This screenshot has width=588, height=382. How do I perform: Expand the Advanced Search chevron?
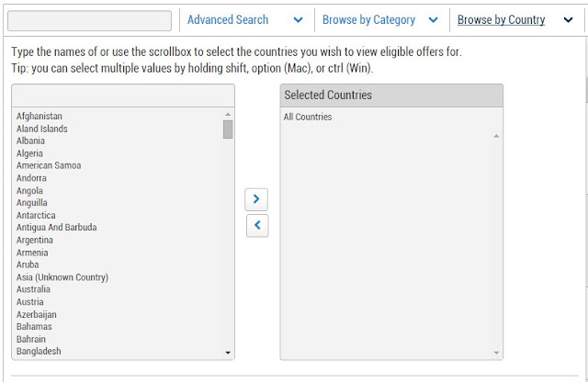(298, 20)
